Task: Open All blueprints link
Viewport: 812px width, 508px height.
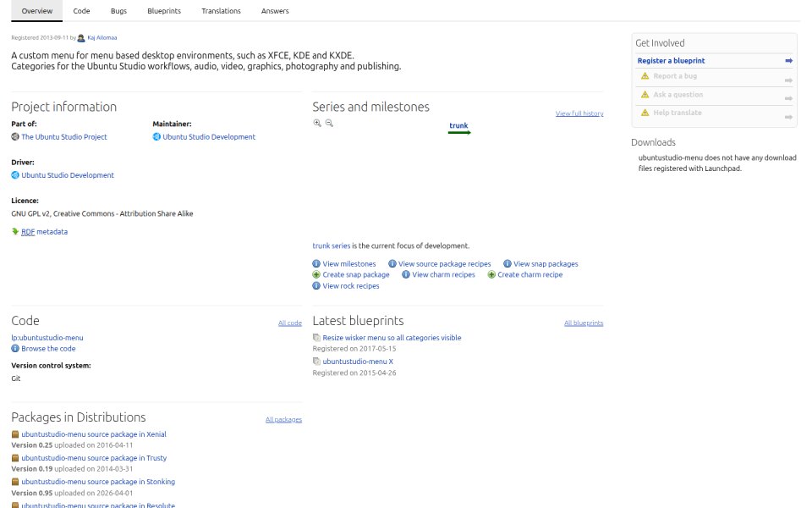Action: pyautogui.click(x=584, y=323)
